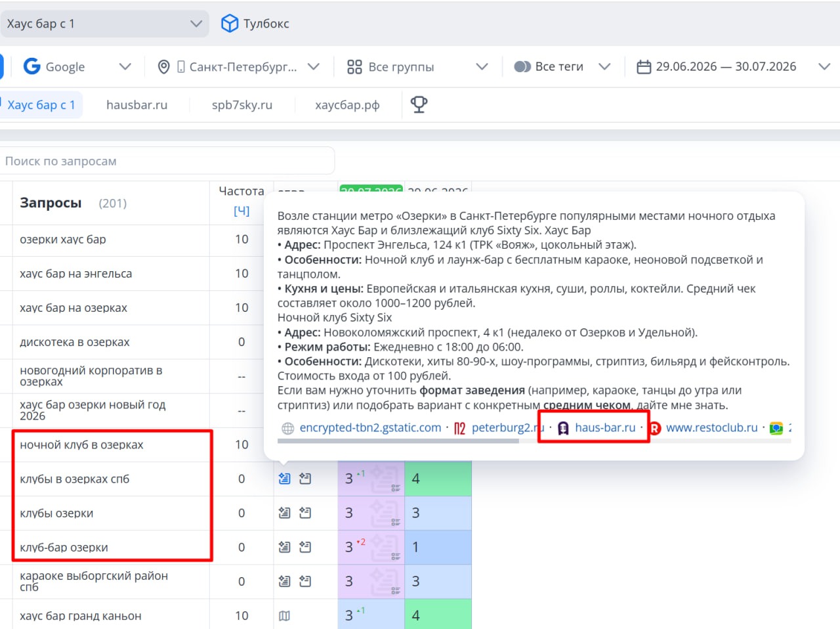840x629 pixels.
Task: Select the query 'клубы в озерках спб'
Action: 75,479
